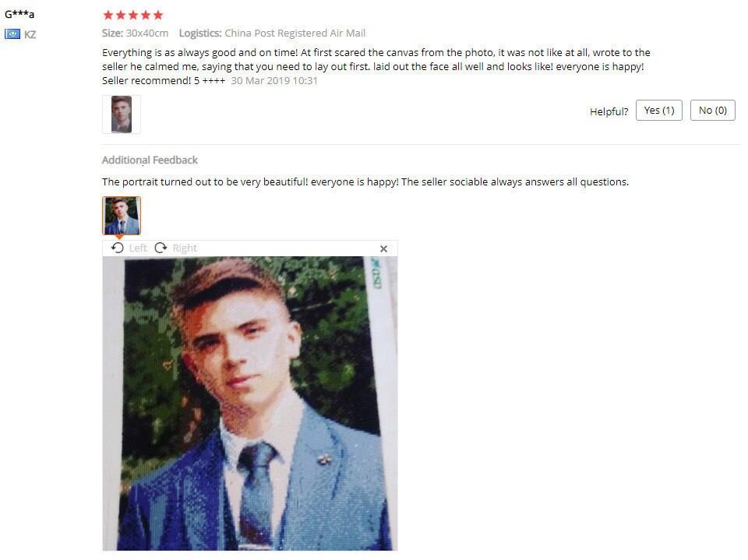Viewport: 748px width, 560px height.
Task: Click the rotate left arrow icon
Action: (x=118, y=248)
